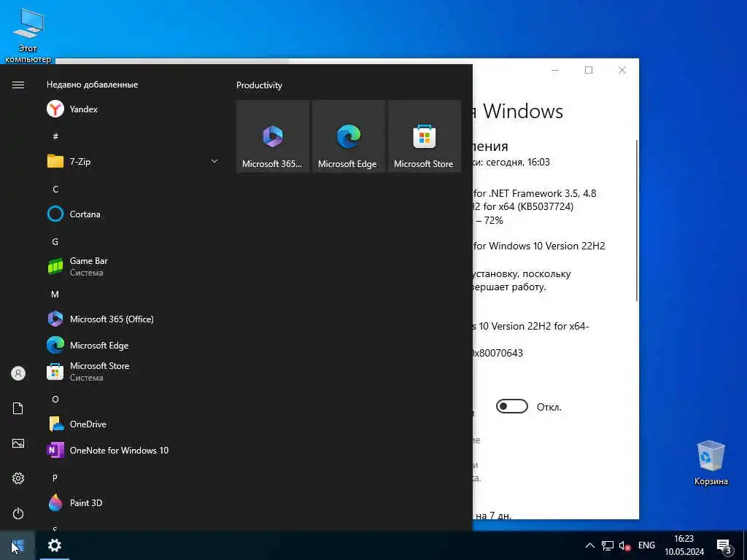The width and height of the screenshot is (747, 560).
Task: Open Microsoft Store in the app list
Action: pos(133,371)
